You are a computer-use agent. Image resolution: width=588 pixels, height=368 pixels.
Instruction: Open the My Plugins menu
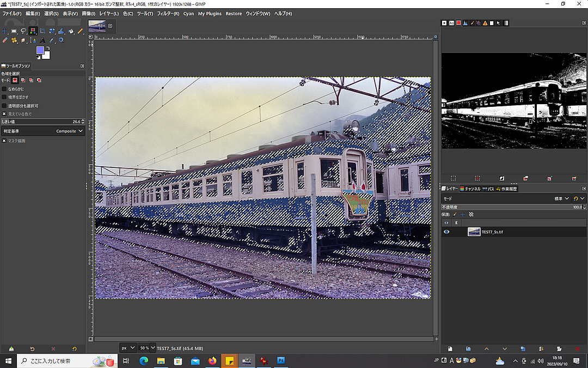click(x=210, y=14)
